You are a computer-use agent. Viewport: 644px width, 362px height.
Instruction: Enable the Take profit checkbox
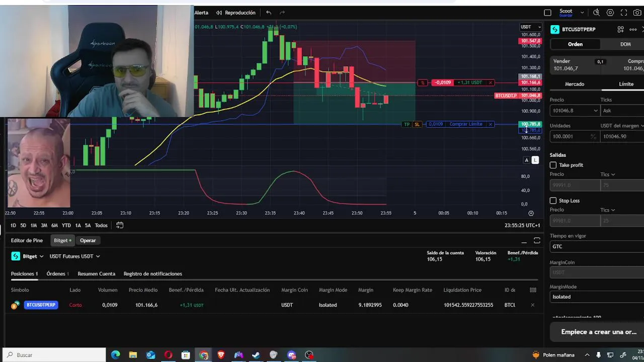coord(553,165)
